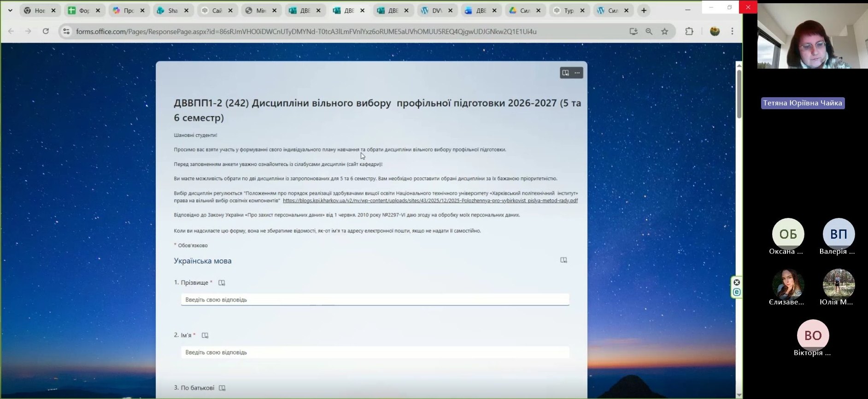
Task: Close the DV WordPress tab
Action: (450, 11)
